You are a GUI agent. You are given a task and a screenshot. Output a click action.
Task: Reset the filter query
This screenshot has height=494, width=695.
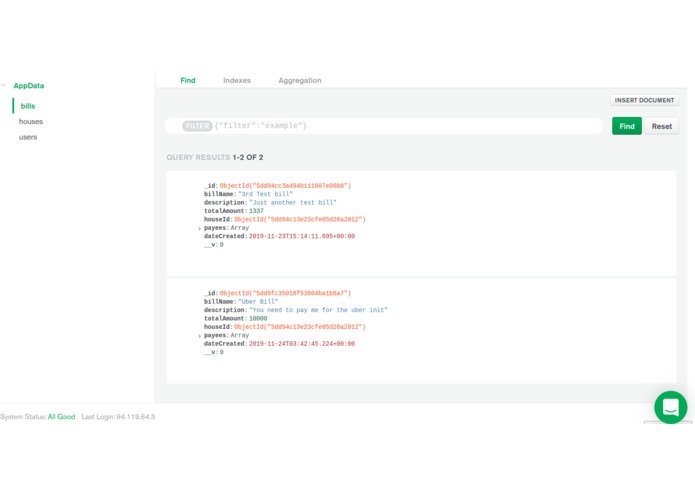coord(661,126)
